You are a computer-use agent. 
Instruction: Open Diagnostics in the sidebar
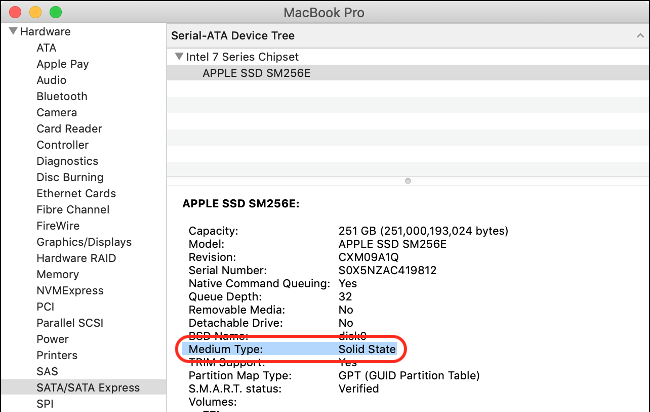point(67,161)
